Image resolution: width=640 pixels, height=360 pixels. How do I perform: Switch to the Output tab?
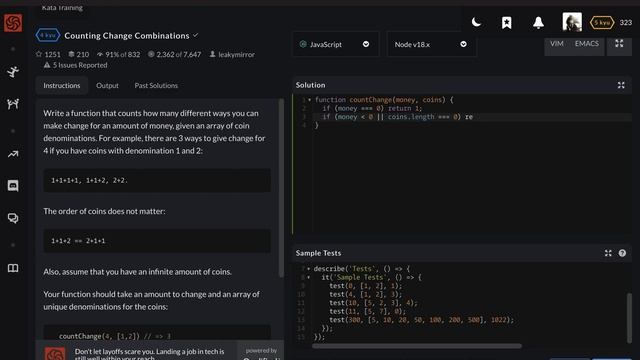click(107, 85)
